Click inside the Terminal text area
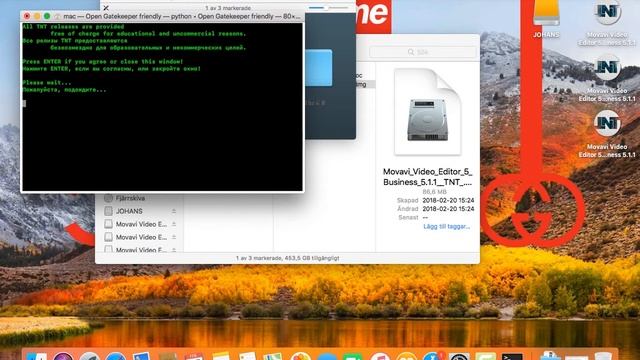Image resolution: width=640 pixels, height=360 pixels. click(x=162, y=107)
